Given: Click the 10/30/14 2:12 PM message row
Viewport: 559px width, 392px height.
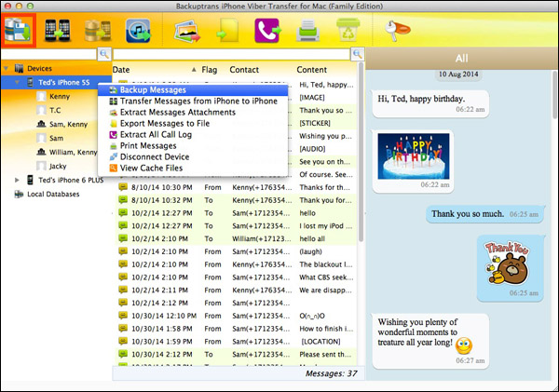Looking at the screenshot, I should tap(236, 354).
